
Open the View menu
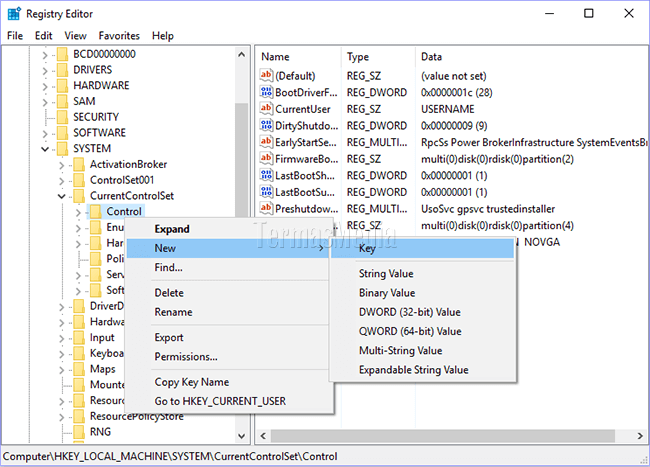[x=75, y=36]
